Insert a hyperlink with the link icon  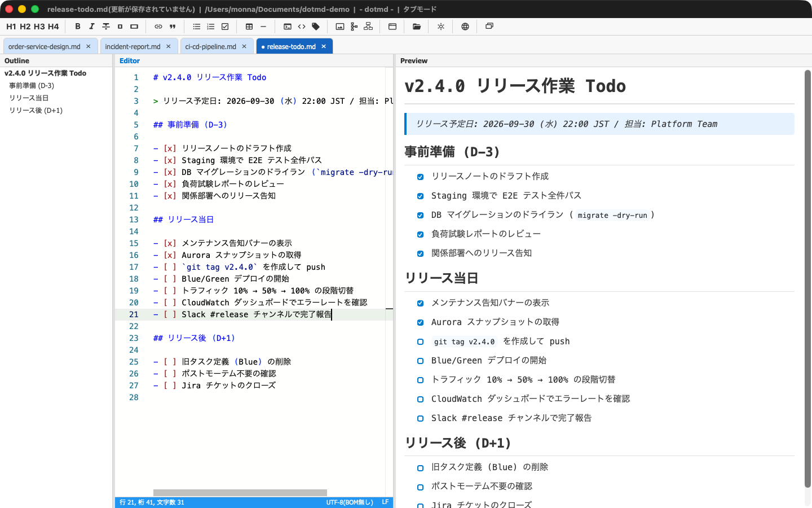158,27
